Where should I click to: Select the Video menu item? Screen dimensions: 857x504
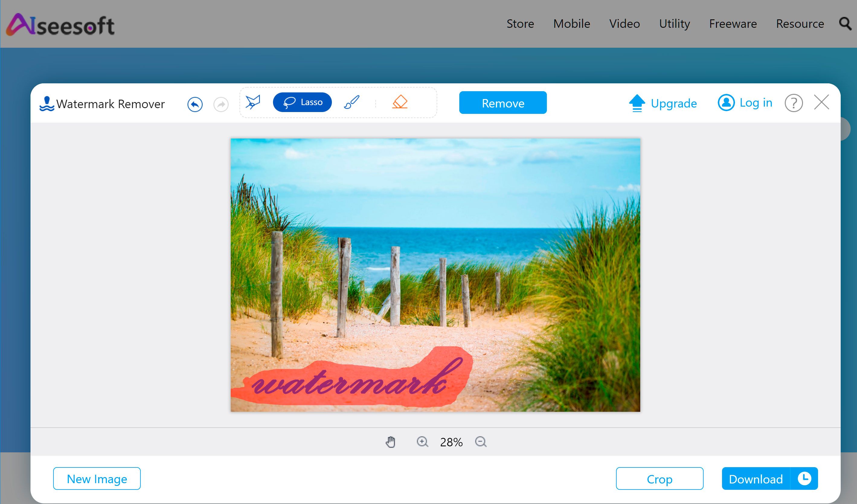(x=624, y=24)
